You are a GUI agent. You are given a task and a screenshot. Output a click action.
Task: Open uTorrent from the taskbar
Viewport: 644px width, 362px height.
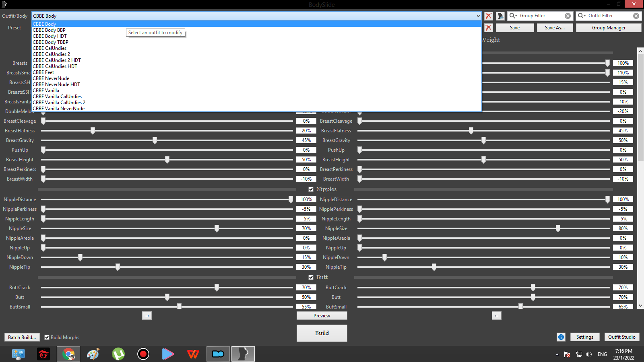(x=118, y=354)
